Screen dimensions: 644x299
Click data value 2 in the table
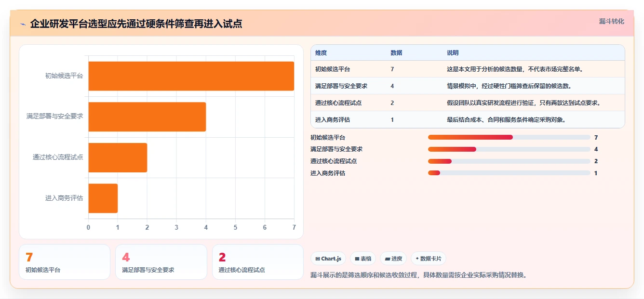pos(392,103)
